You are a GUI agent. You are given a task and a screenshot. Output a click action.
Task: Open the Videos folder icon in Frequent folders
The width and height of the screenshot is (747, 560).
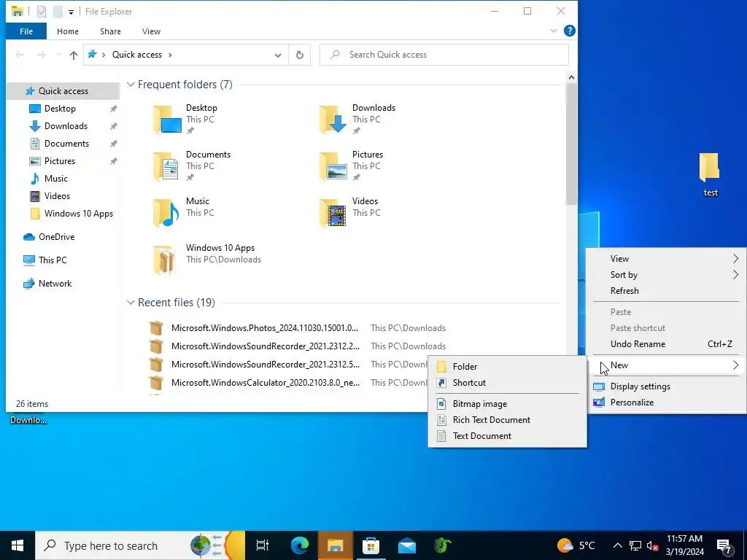pos(333,213)
